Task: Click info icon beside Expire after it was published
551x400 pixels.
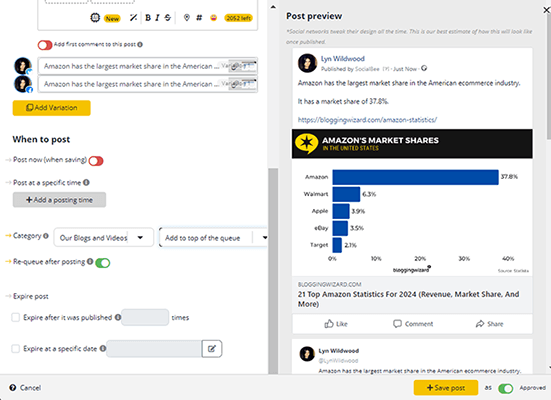Action: 118,317
